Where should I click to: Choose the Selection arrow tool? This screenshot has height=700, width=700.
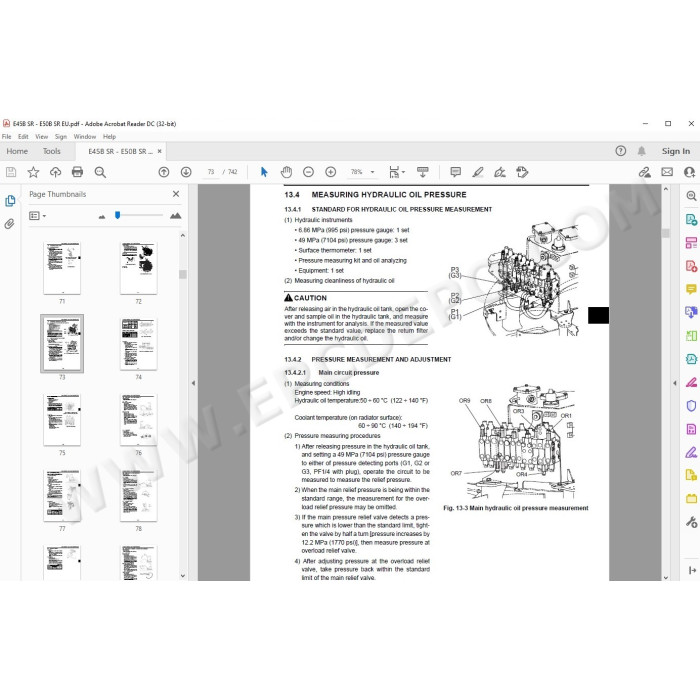click(x=264, y=172)
